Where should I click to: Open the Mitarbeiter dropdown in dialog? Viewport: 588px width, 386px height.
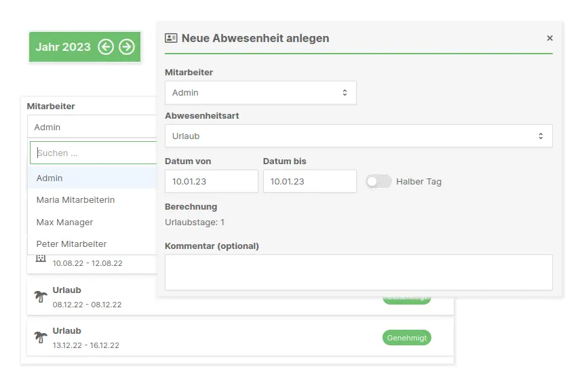(260, 92)
